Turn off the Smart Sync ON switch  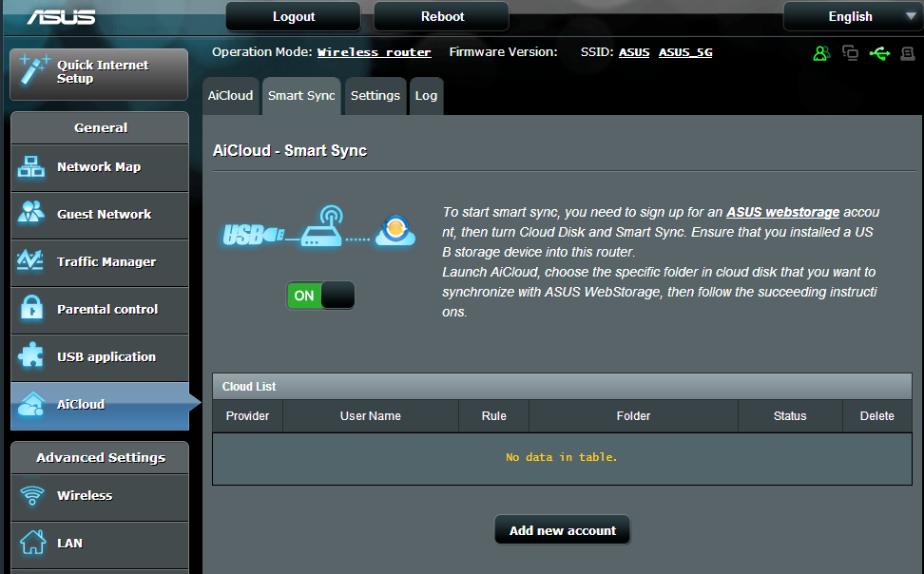(320, 296)
